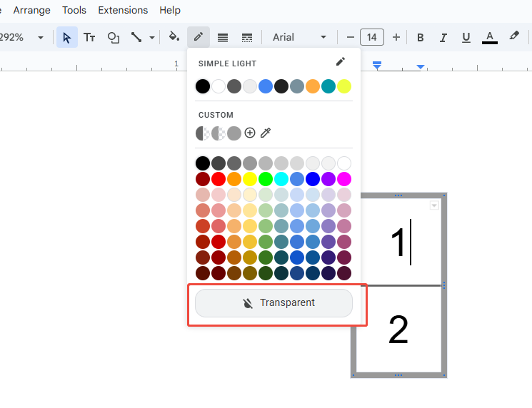Expand the zoom level dropdown
This screenshot has height=408, width=532.
[x=40, y=37]
